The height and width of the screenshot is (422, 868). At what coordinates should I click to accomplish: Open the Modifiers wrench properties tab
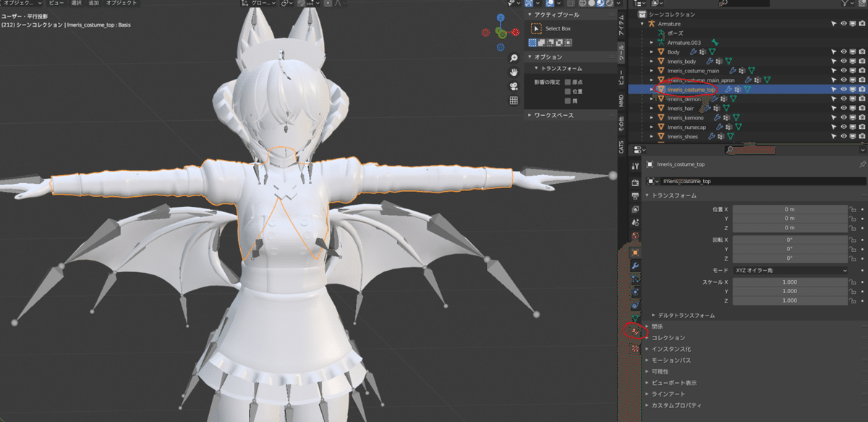634,265
